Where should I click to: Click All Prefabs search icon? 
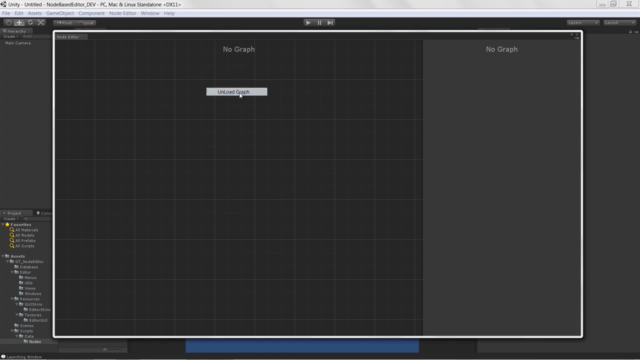coord(12,240)
